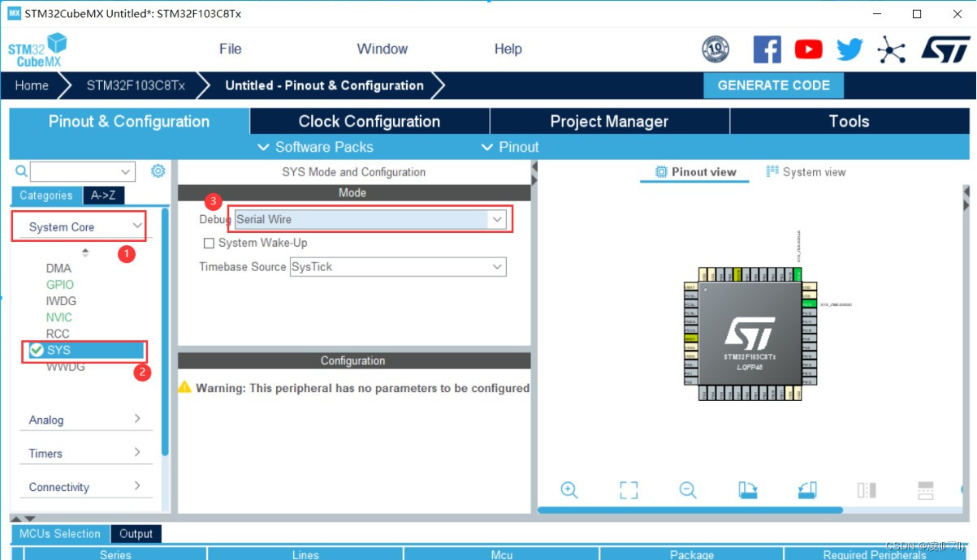Viewport: 977px width, 560px height.
Task: Sort by Package column header
Action: point(692,554)
